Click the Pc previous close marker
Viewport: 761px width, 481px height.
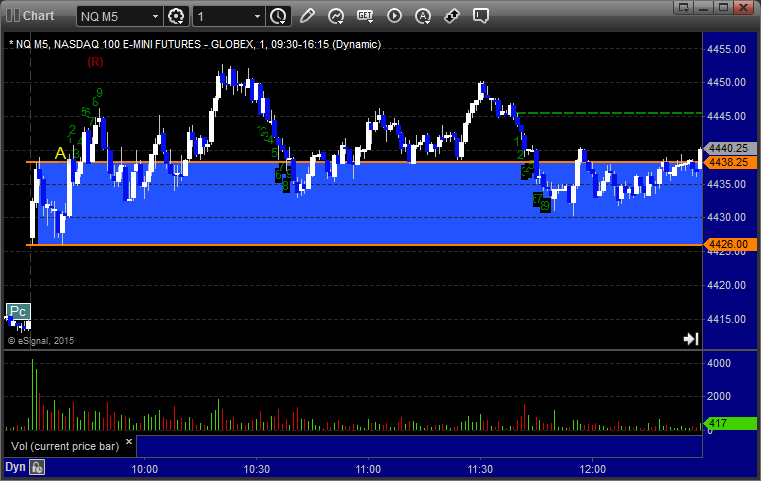pos(18,311)
